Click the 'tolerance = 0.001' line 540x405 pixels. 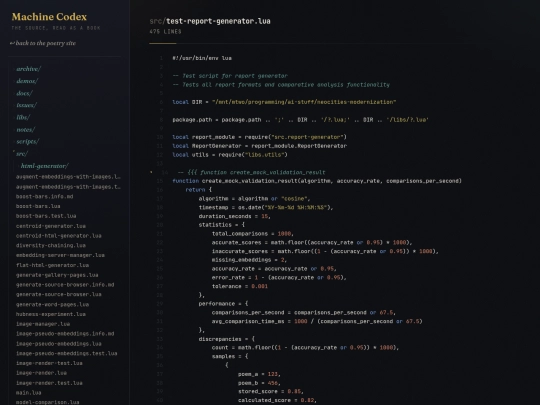tap(240, 286)
